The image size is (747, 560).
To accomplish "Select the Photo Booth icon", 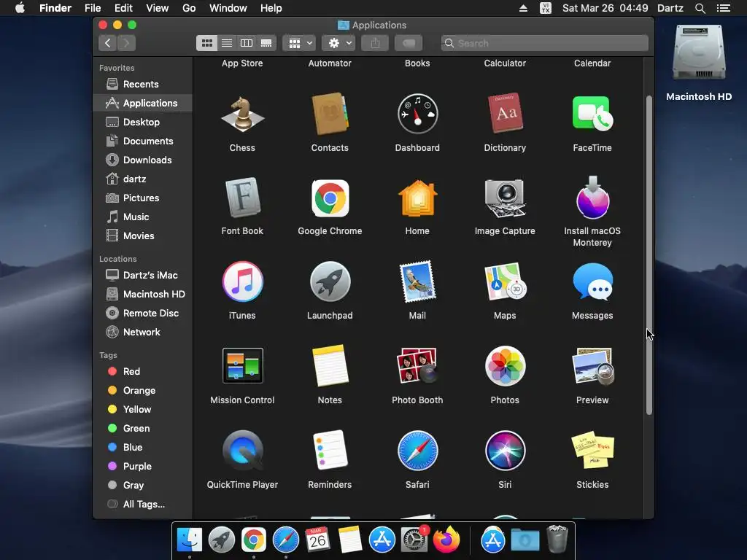I will pyautogui.click(x=417, y=366).
